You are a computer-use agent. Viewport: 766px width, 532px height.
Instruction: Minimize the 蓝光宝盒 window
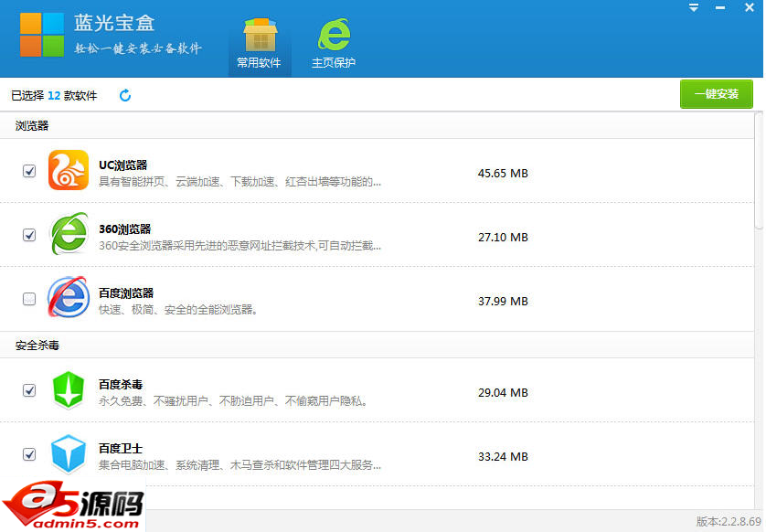pos(720,8)
